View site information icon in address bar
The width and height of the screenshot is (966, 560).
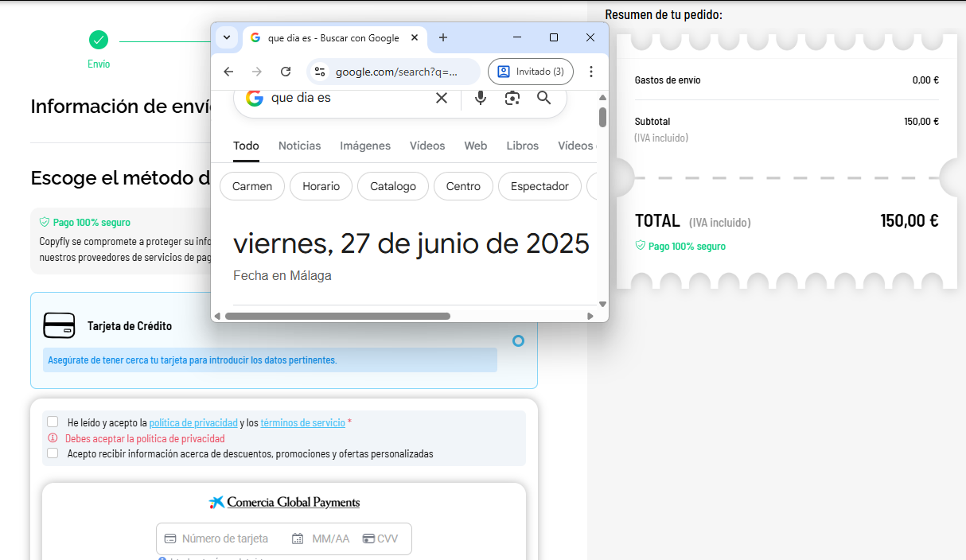320,72
